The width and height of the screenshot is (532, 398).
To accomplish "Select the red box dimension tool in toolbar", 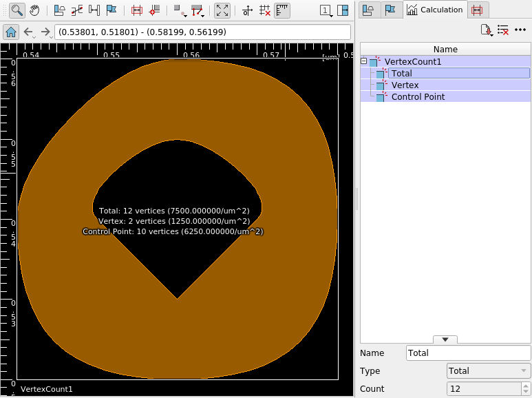I will coord(137,10).
